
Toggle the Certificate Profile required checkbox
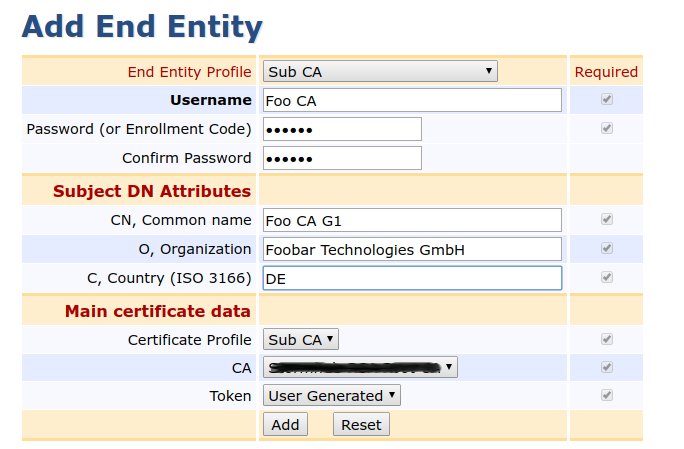click(606, 340)
